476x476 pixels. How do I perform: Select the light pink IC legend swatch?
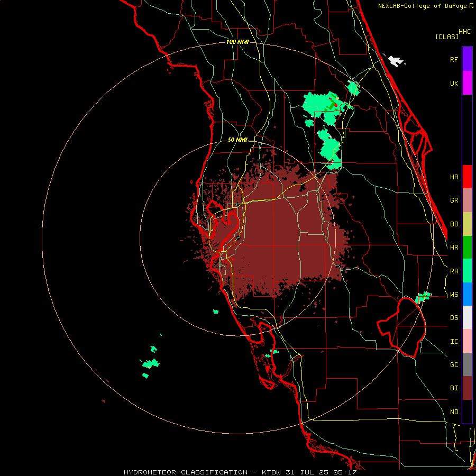click(x=467, y=341)
